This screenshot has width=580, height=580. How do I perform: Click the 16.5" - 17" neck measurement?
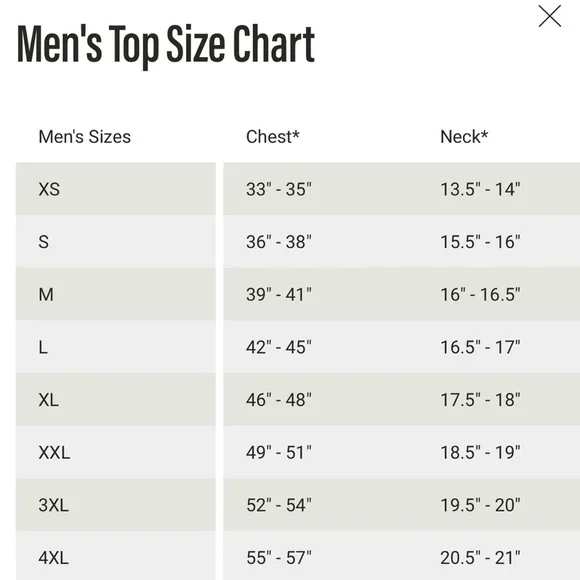(x=480, y=347)
